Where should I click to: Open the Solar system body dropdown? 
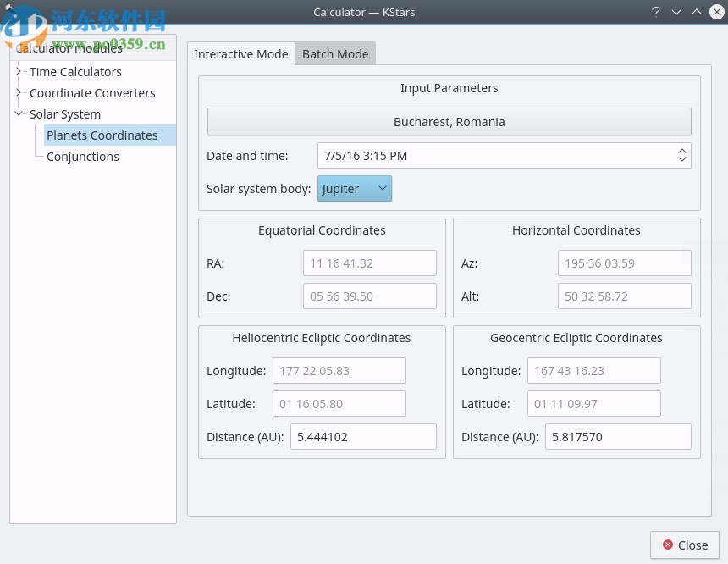(x=355, y=189)
